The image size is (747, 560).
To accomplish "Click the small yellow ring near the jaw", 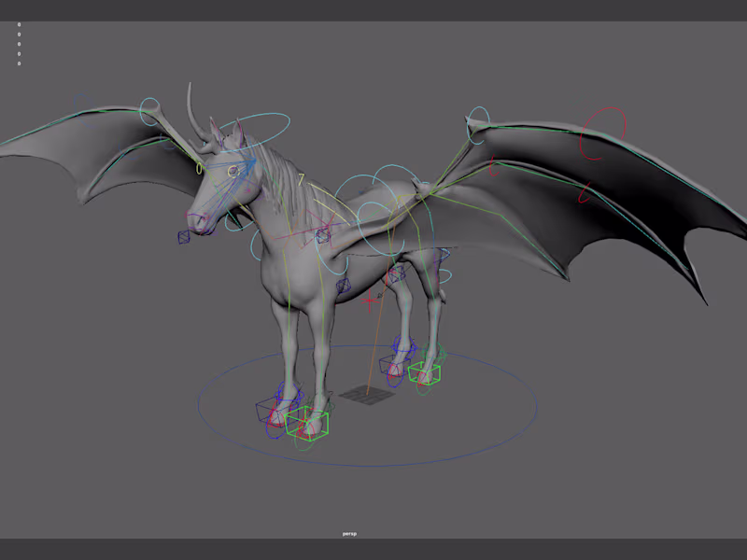I will 197,169.
